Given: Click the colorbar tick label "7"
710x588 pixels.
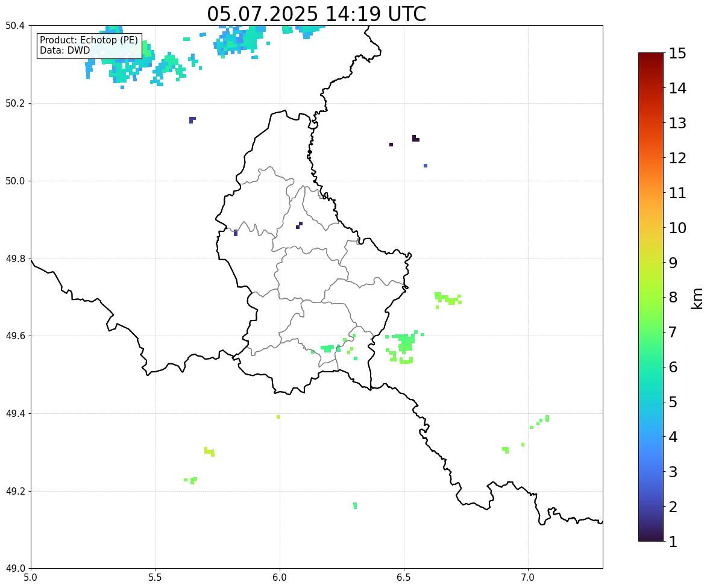Looking at the screenshot, I should (673, 332).
